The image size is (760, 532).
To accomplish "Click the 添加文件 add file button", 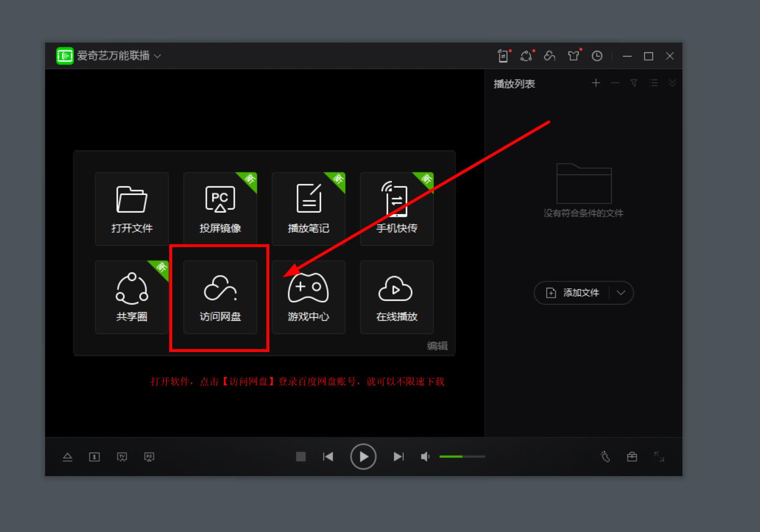I will [x=573, y=293].
